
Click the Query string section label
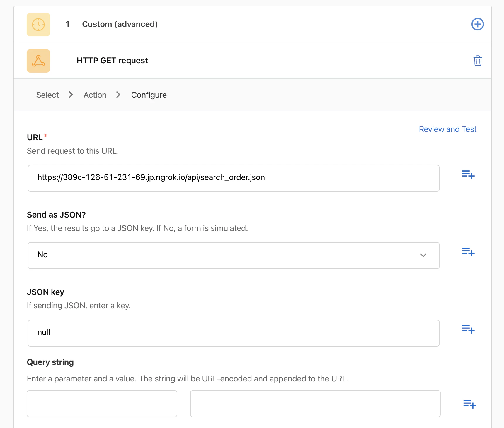(x=50, y=362)
